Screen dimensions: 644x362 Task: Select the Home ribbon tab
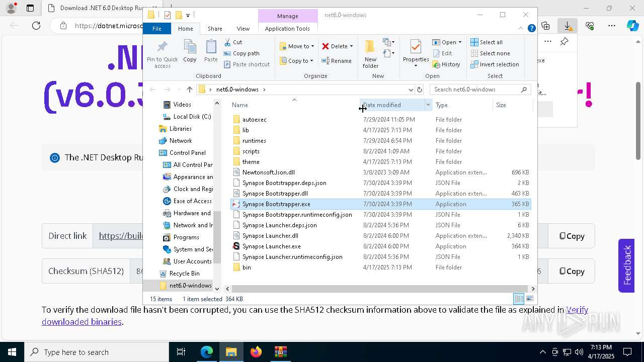coord(185,29)
